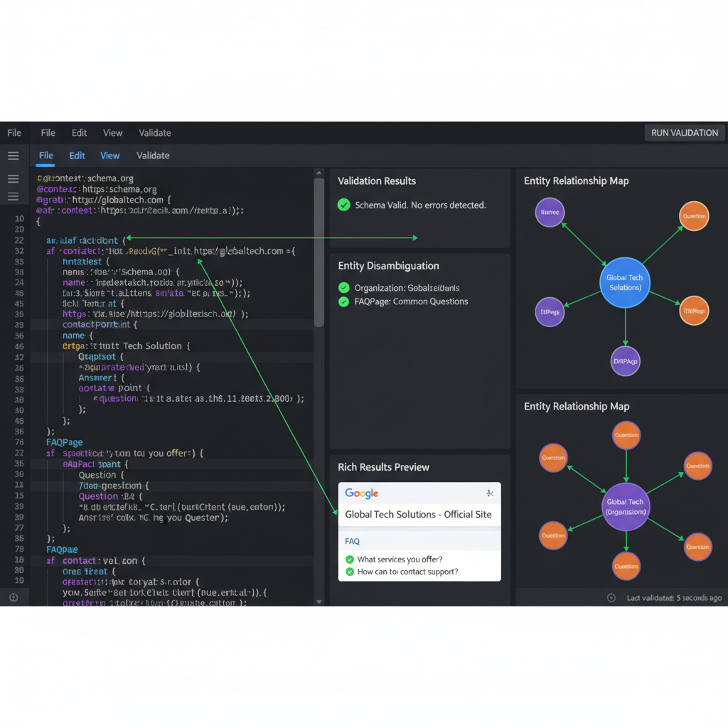This screenshot has height=728, width=728.
Task: Toggle the Organization disambiguation checkmark
Action: (x=343, y=288)
